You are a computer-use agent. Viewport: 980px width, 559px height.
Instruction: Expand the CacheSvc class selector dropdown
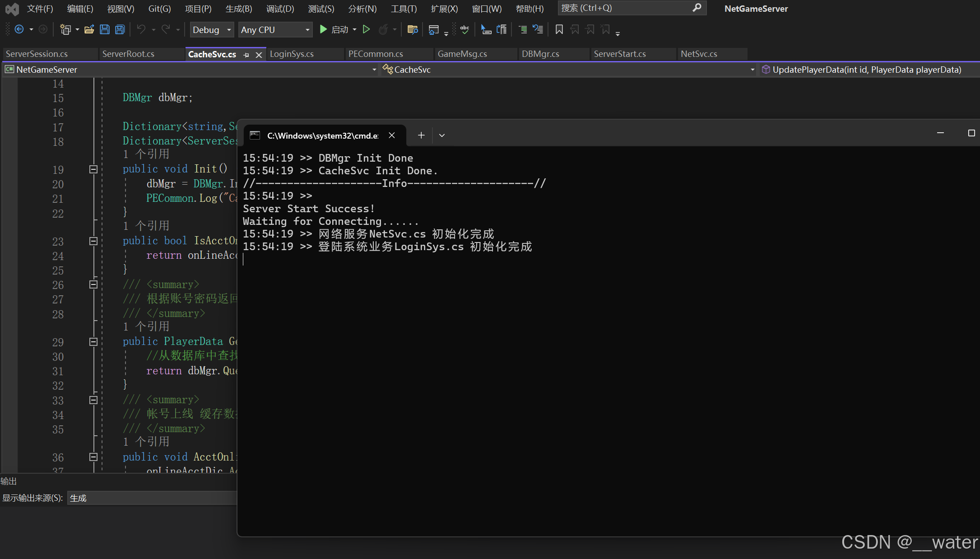click(x=752, y=70)
